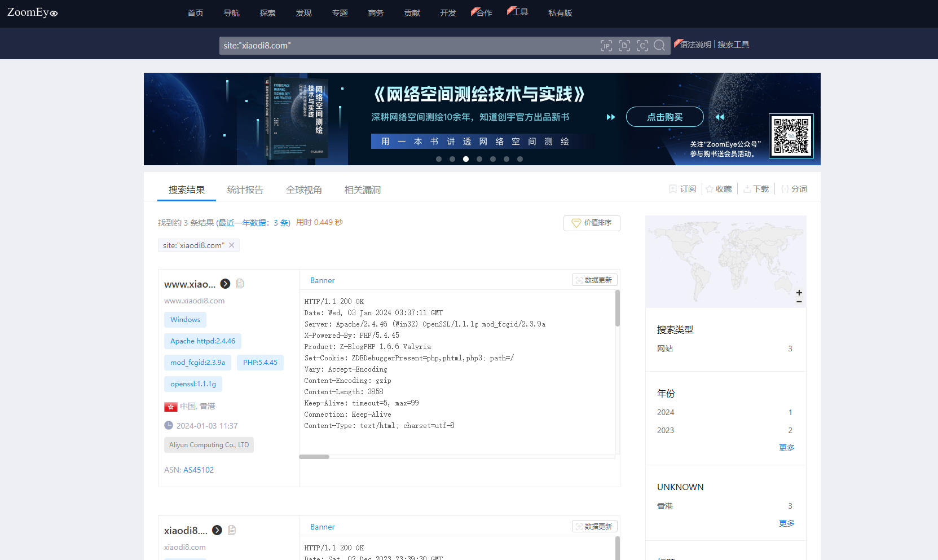Click 数据更新 on the second result
The height and width of the screenshot is (560, 938).
[x=594, y=527]
